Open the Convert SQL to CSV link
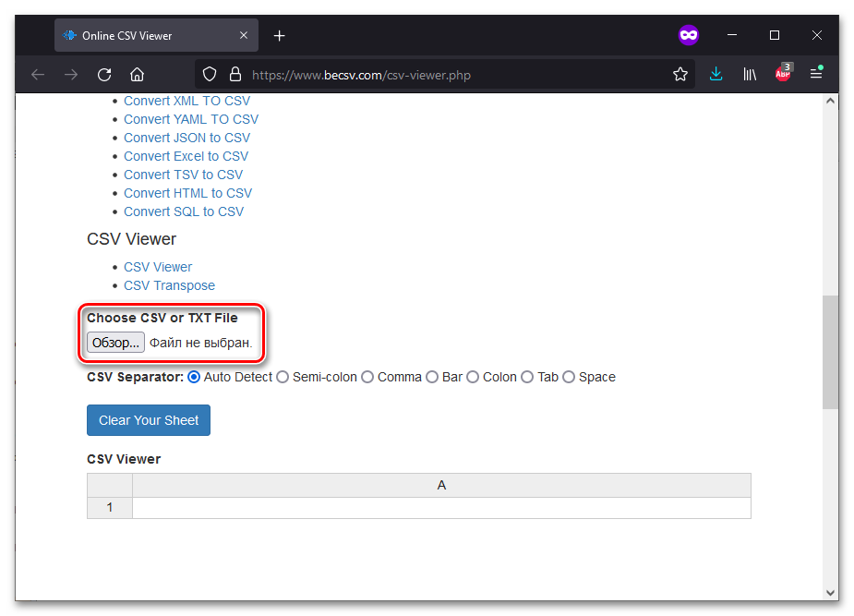Screen dimensions: 854x616 184,211
